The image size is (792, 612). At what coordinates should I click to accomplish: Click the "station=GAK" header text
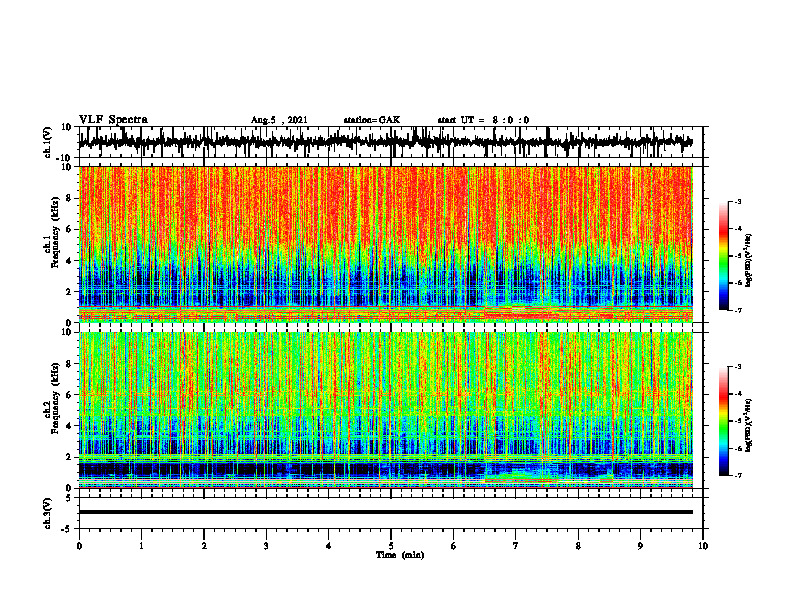372,120
